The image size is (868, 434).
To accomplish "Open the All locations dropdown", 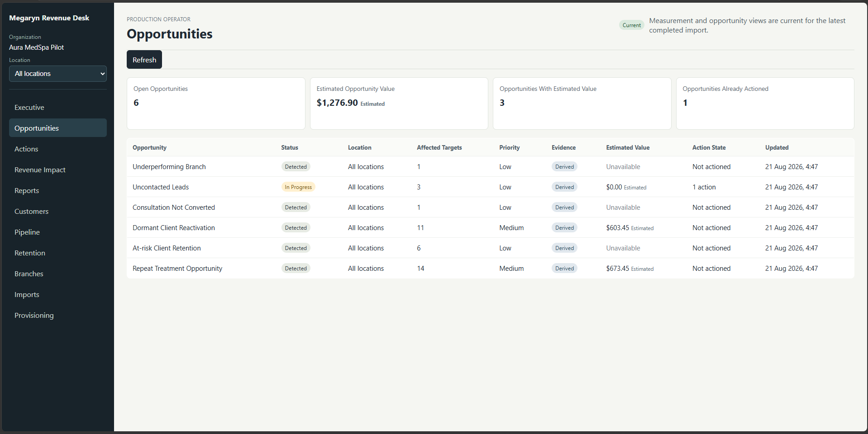I will [x=58, y=74].
